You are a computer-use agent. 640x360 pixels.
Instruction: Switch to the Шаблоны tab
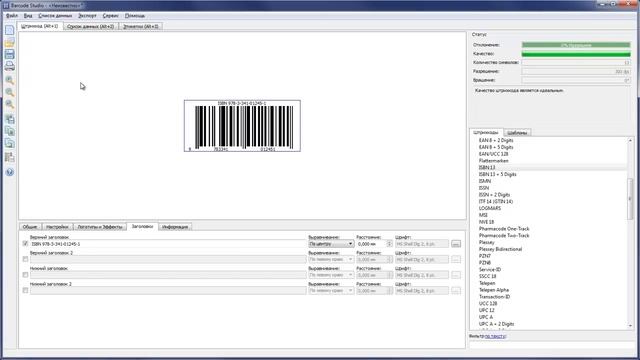point(517,133)
